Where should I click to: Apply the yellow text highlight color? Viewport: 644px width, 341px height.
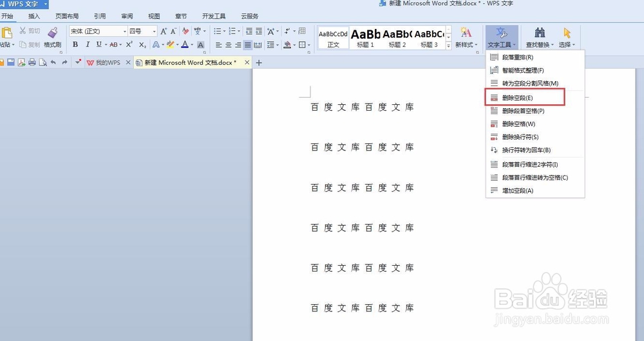170,44
